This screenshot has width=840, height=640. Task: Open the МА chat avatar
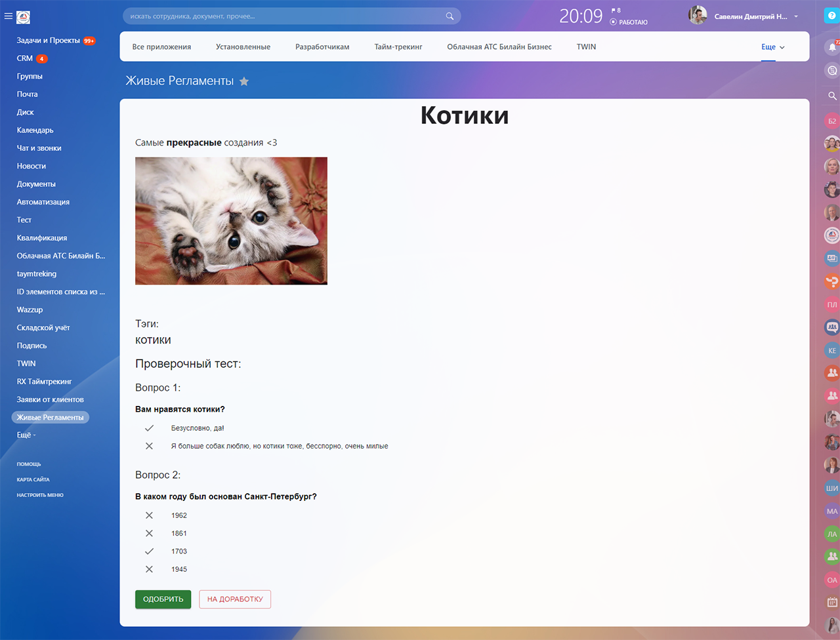point(832,511)
